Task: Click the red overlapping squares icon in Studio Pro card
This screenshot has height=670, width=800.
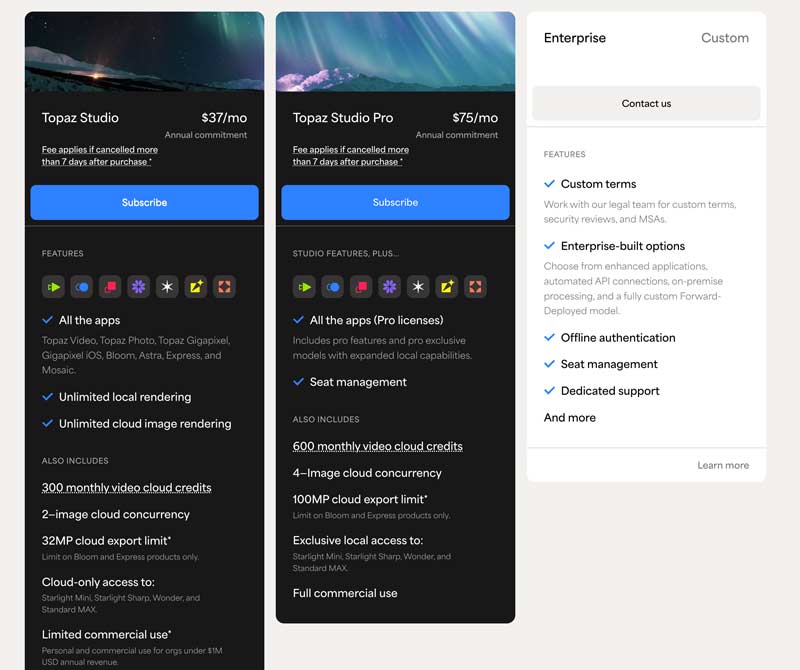Action: 361,287
